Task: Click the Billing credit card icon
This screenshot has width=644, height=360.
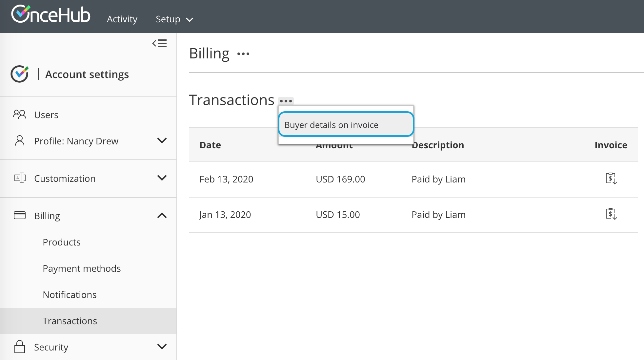Action: pyautogui.click(x=20, y=216)
